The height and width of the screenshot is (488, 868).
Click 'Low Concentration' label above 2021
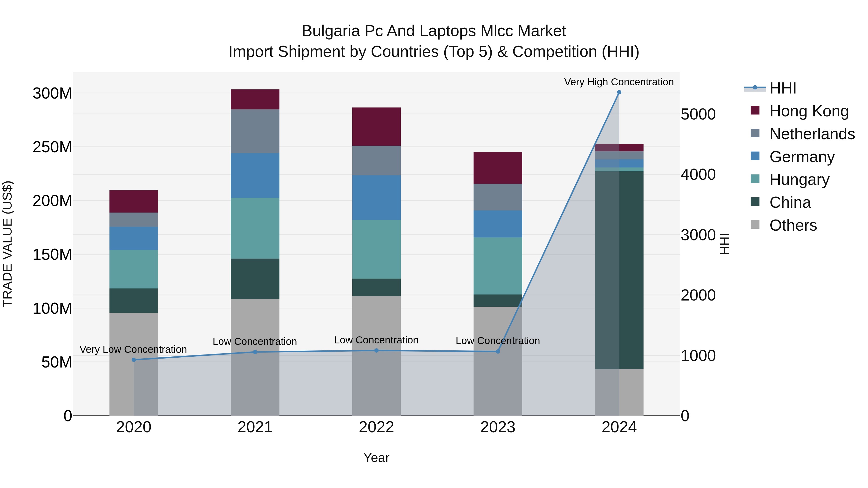[x=255, y=341]
